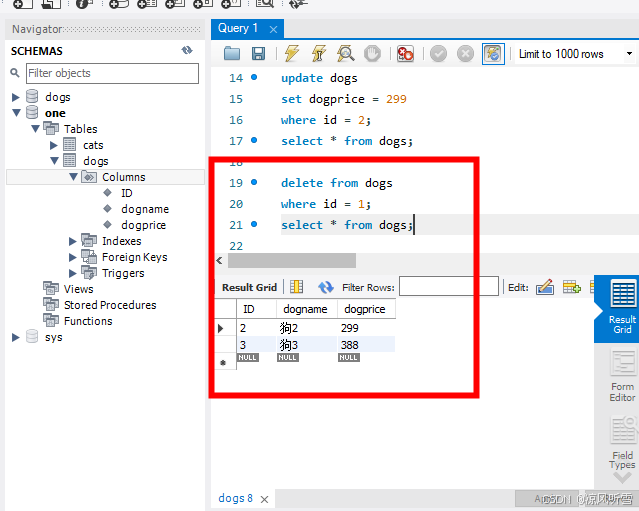Image resolution: width=639 pixels, height=511 pixels.
Task: Expand the cats table
Action: click(x=53, y=145)
